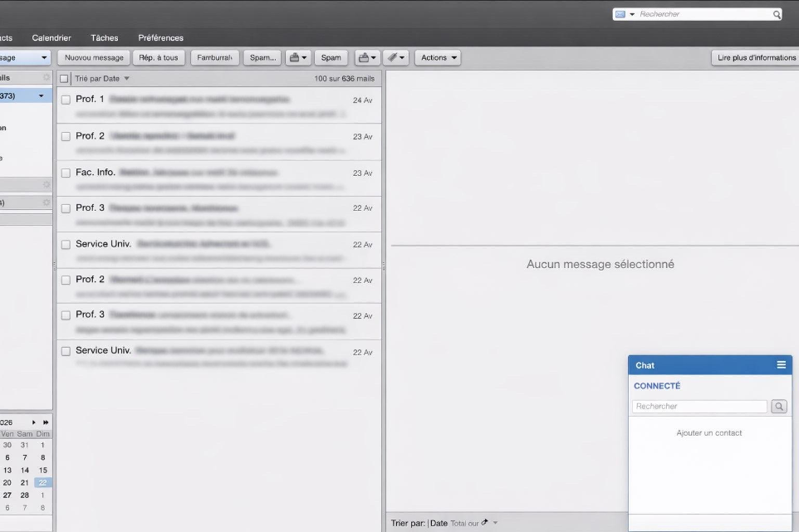Click the chat contact search icon

(779, 407)
